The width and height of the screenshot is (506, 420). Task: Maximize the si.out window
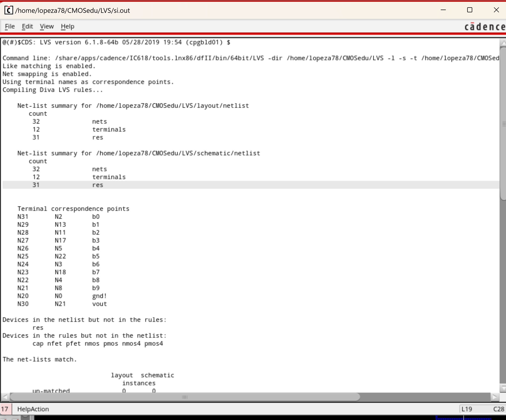tap(469, 10)
